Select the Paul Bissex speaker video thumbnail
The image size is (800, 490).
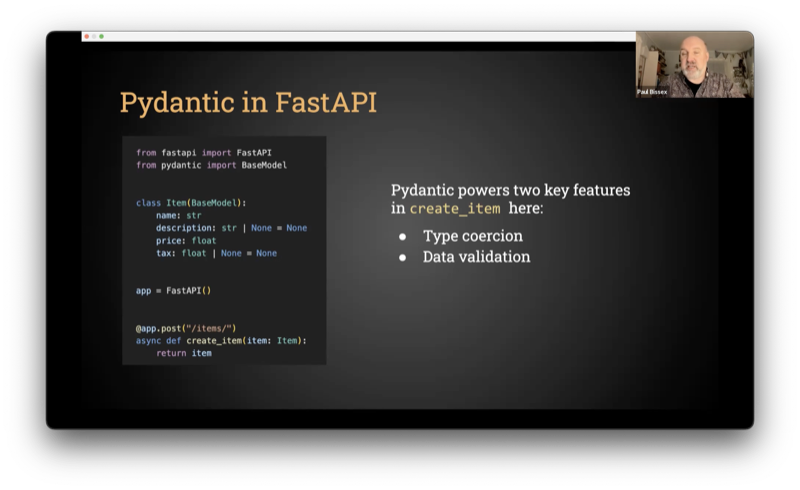694,64
